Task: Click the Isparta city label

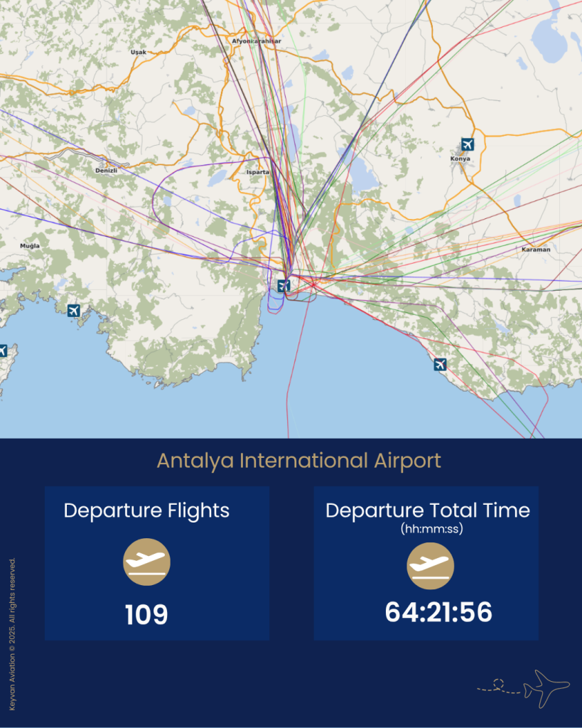Action: 257,172
